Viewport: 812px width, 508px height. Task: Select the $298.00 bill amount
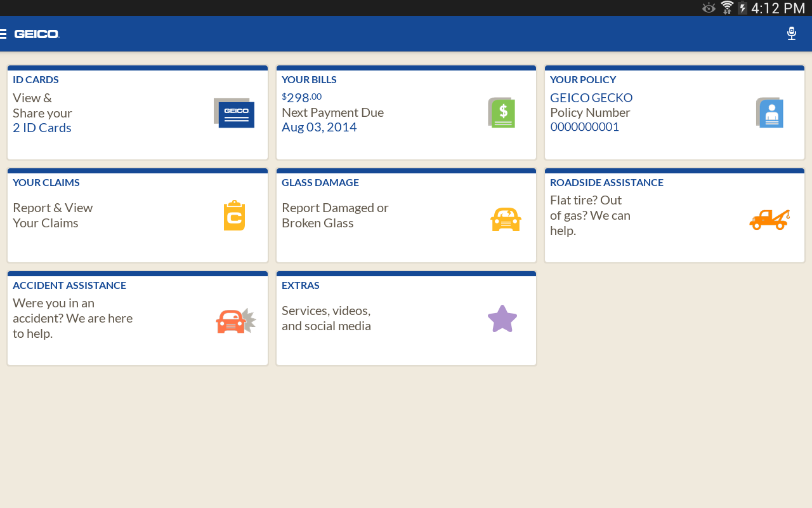pyautogui.click(x=302, y=97)
